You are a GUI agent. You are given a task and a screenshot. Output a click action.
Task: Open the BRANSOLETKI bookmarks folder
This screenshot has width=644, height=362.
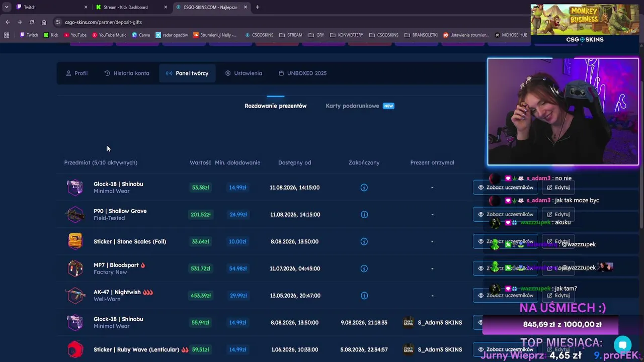click(x=421, y=35)
